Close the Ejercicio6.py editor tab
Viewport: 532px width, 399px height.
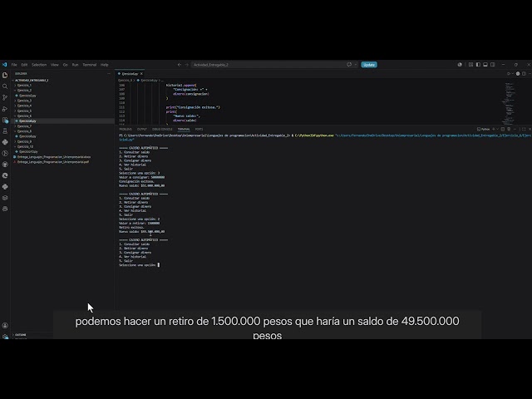[x=141, y=74]
